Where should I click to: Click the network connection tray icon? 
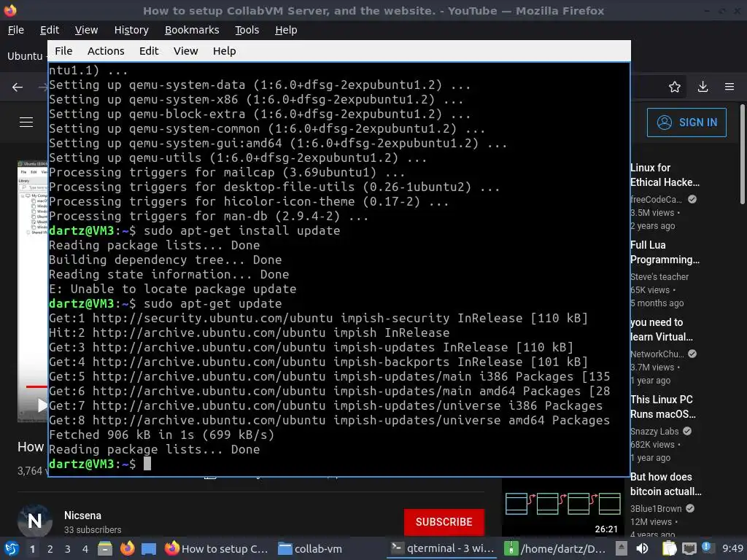689,548
